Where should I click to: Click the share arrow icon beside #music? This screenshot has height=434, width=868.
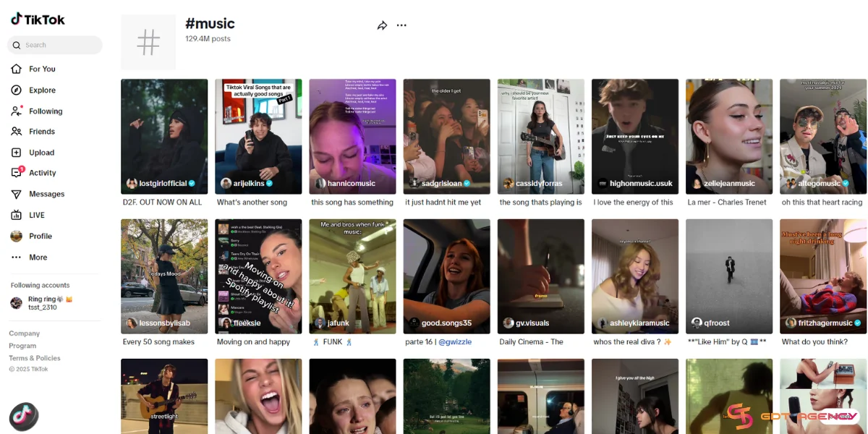tap(382, 25)
